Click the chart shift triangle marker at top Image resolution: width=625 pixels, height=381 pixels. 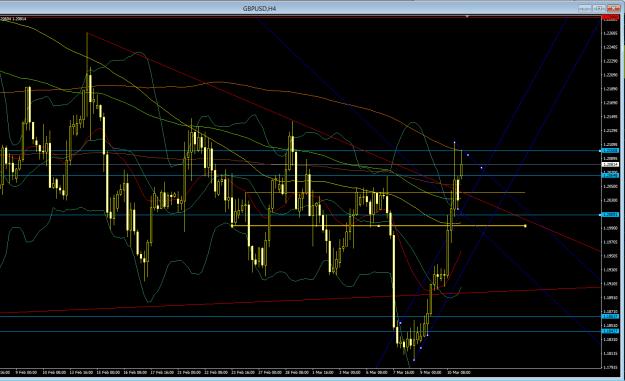point(467,17)
